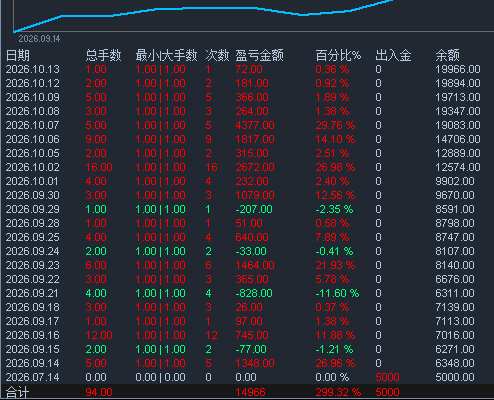Image resolution: width=494 pixels, height=400 pixels.
Task: Select the 2026.10.08 date cell
Action: 32,111
